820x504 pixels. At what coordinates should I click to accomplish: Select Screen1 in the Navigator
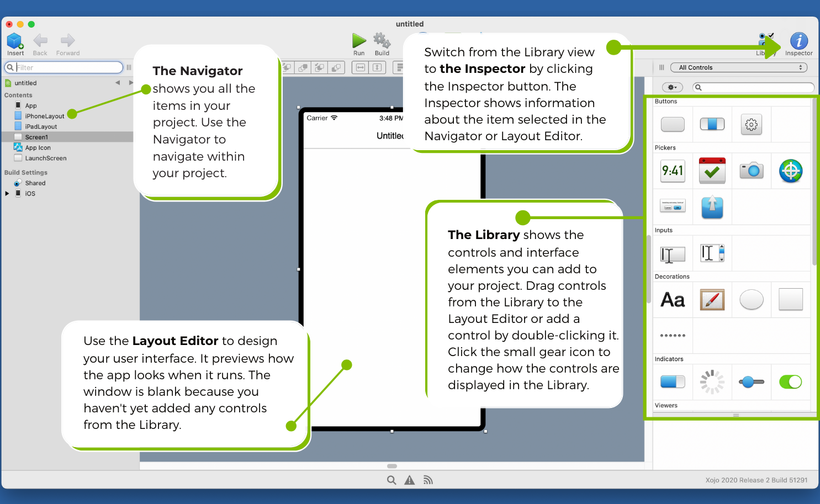tap(36, 137)
